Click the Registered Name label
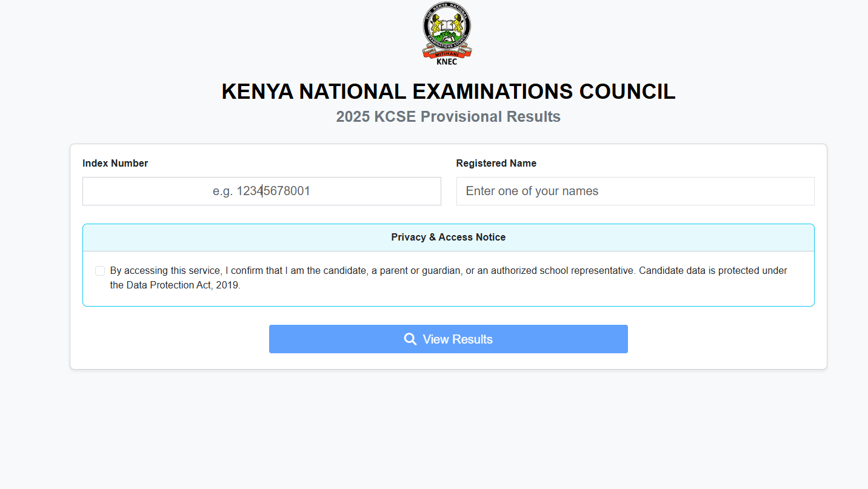Viewport: 868px width, 489px height. (496, 163)
